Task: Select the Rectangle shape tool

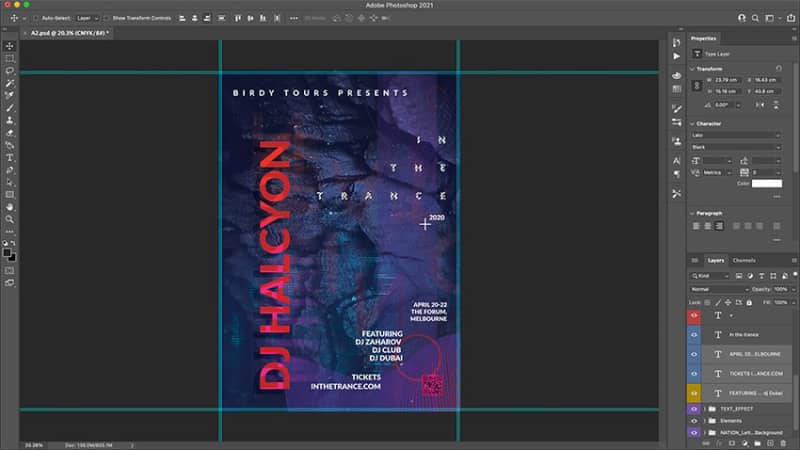Action: pos(10,194)
